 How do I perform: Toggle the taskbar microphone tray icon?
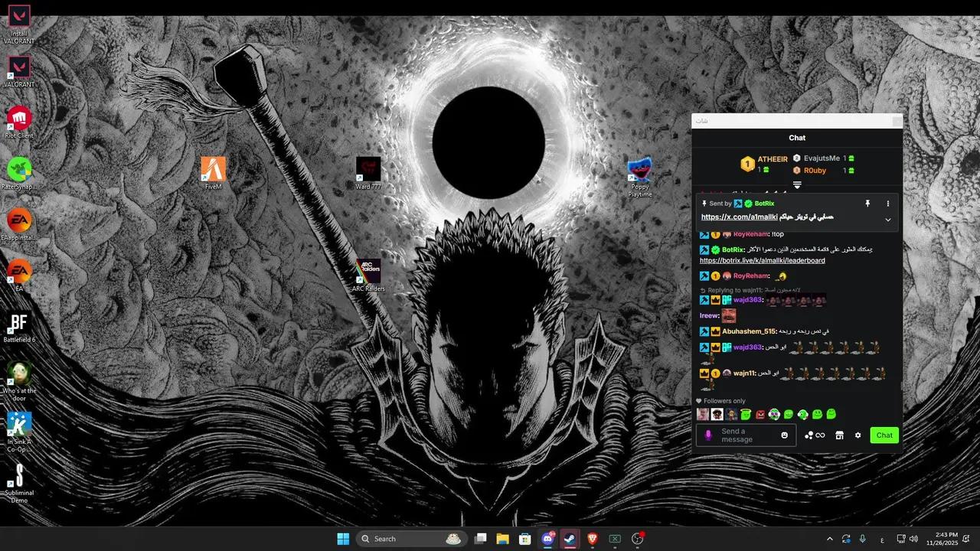pyautogui.click(x=863, y=539)
